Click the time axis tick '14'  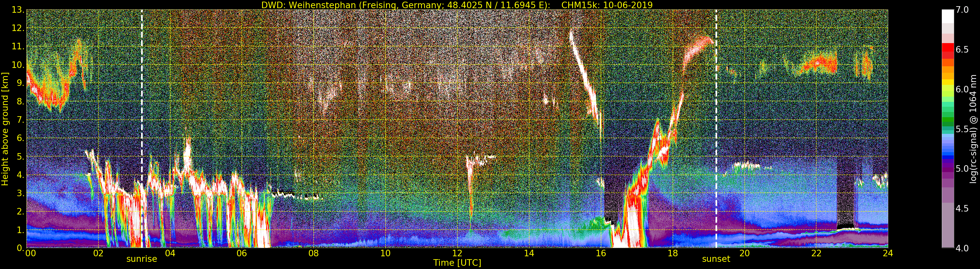click(x=529, y=253)
